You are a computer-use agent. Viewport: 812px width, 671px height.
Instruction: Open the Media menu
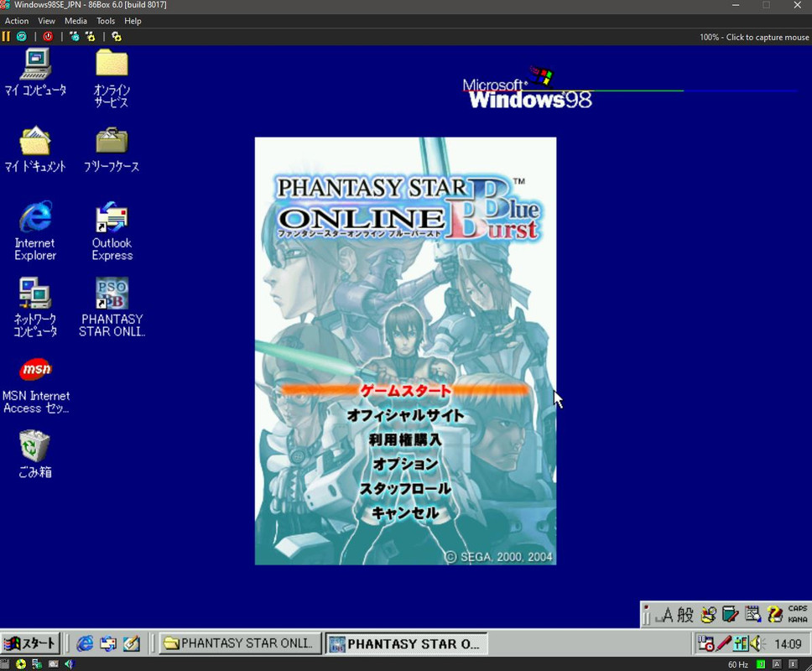75,21
